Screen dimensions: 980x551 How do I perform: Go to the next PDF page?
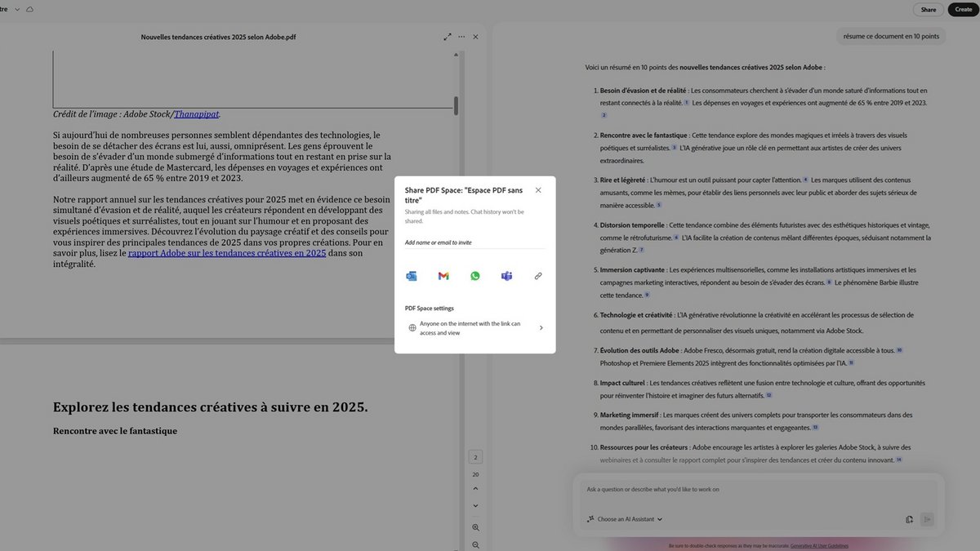(x=476, y=506)
